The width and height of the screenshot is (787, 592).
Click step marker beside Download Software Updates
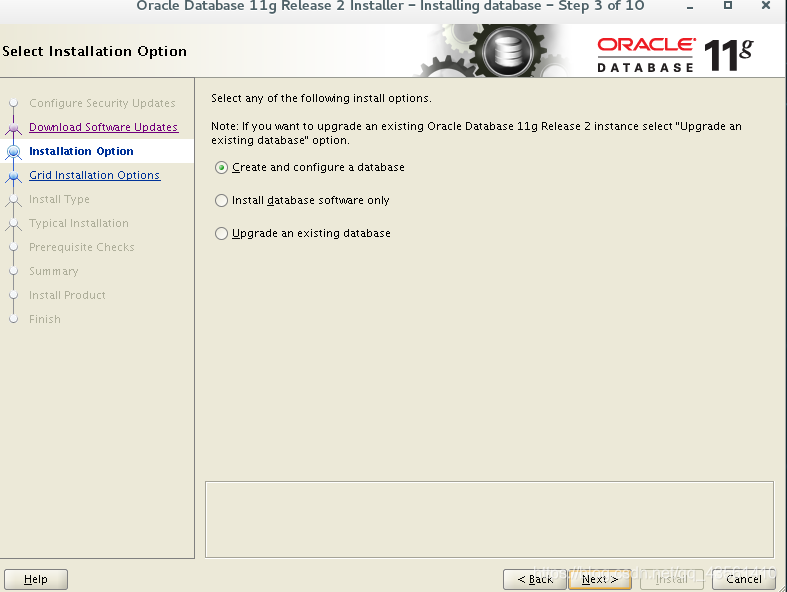[x=14, y=128]
